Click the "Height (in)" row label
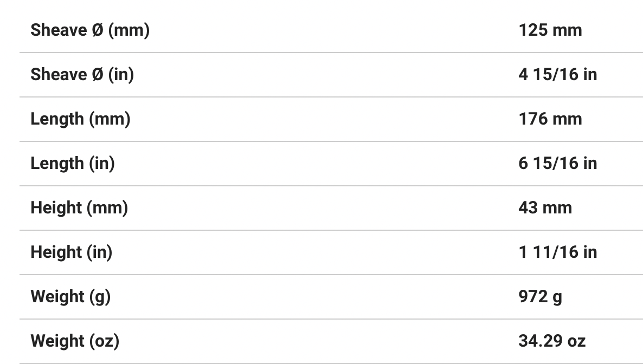Image resolution: width=643 pixels, height=364 pixels. tap(71, 252)
